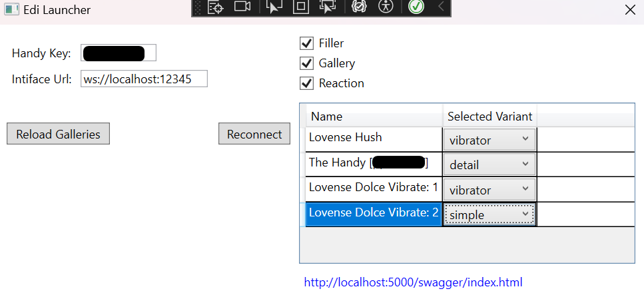Click the camera icon in debug toolbar

click(x=242, y=7)
